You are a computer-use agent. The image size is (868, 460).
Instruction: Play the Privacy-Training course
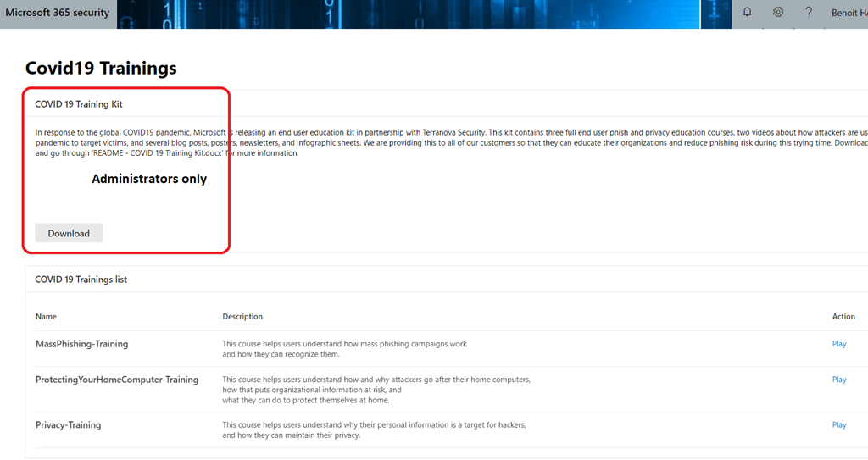pos(839,424)
